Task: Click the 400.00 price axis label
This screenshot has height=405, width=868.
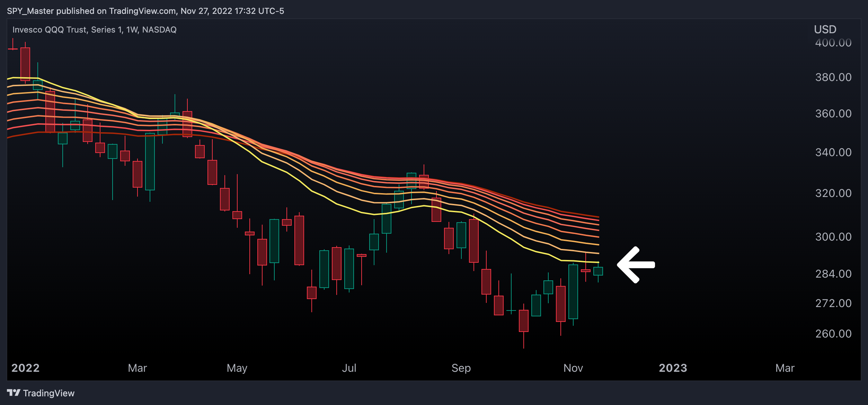Action: click(x=833, y=43)
